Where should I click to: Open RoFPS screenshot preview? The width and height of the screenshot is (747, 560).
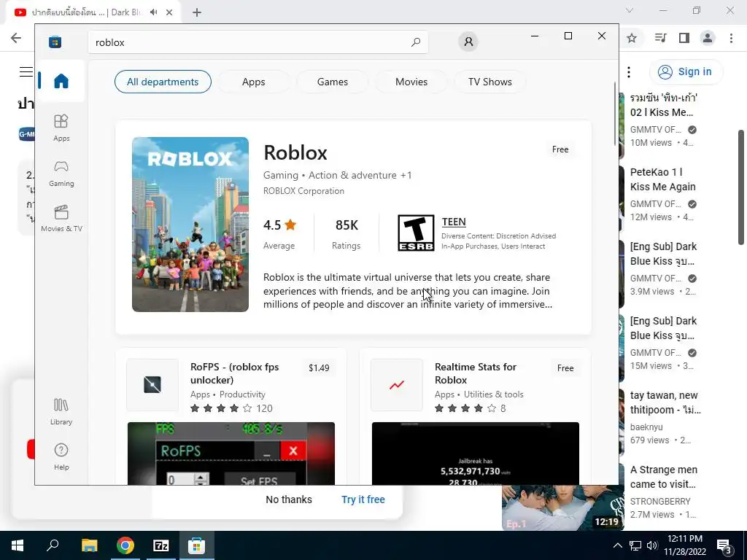tap(231, 454)
